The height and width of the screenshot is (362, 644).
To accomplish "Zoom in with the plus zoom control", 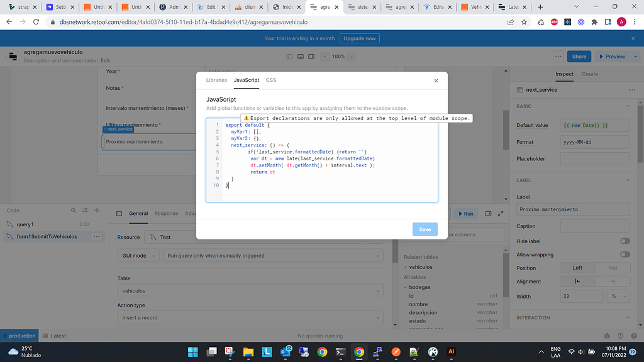I will (x=351, y=56).
